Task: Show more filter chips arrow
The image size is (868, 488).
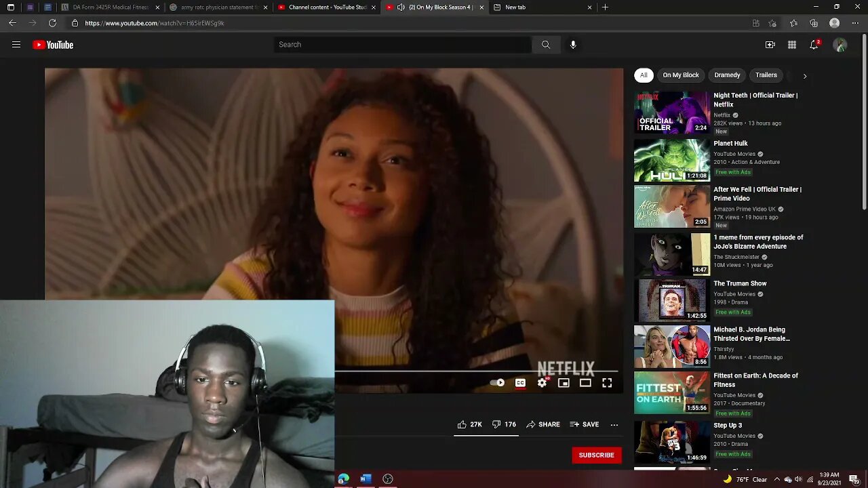Action: 805,76
